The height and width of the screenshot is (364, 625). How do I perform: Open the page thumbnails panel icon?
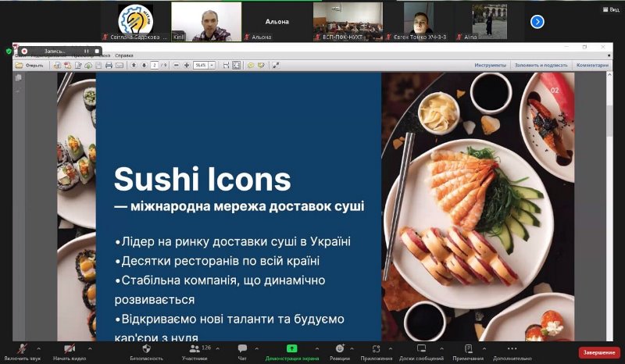(x=18, y=78)
